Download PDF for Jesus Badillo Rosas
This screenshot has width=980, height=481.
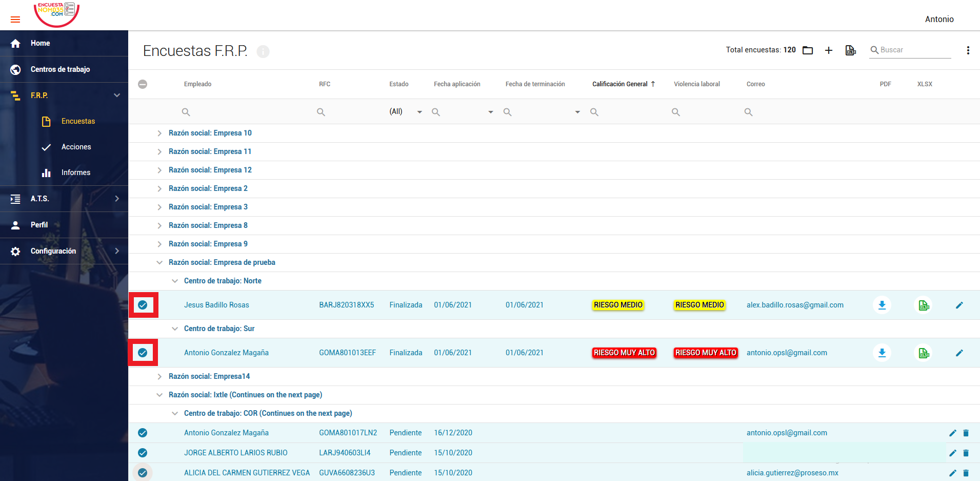(882, 305)
